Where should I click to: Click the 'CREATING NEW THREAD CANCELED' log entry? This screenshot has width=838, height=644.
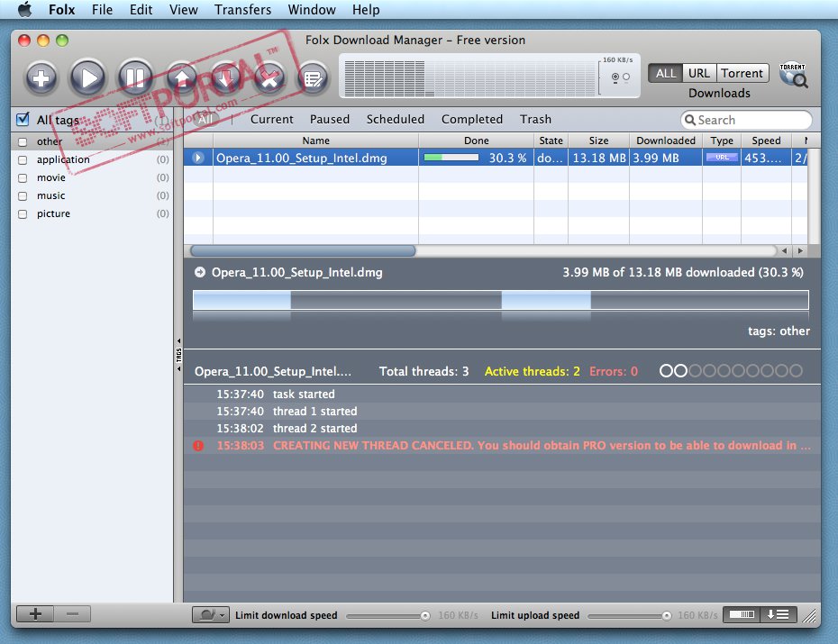click(503, 445)
